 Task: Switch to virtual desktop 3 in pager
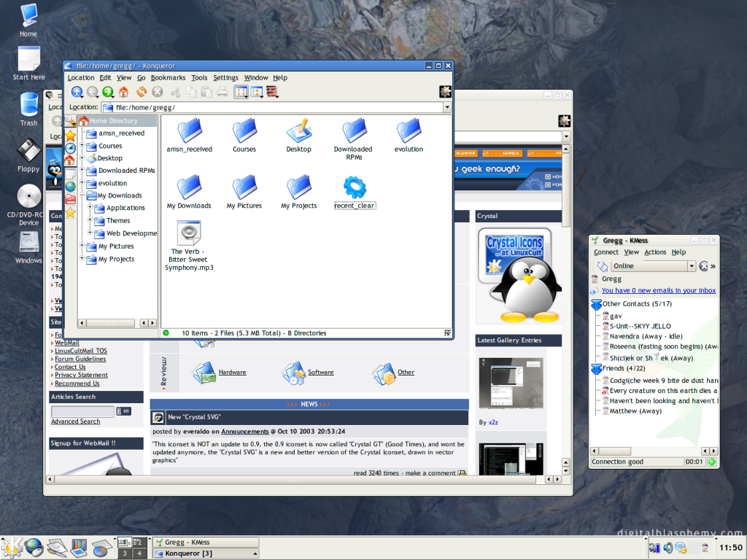tap(125, 553)
